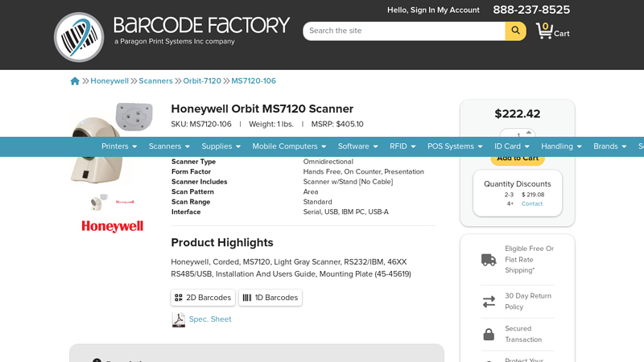Click the return policy arrows icon
Screen dimensions: 644x362
tap(489, 302)
